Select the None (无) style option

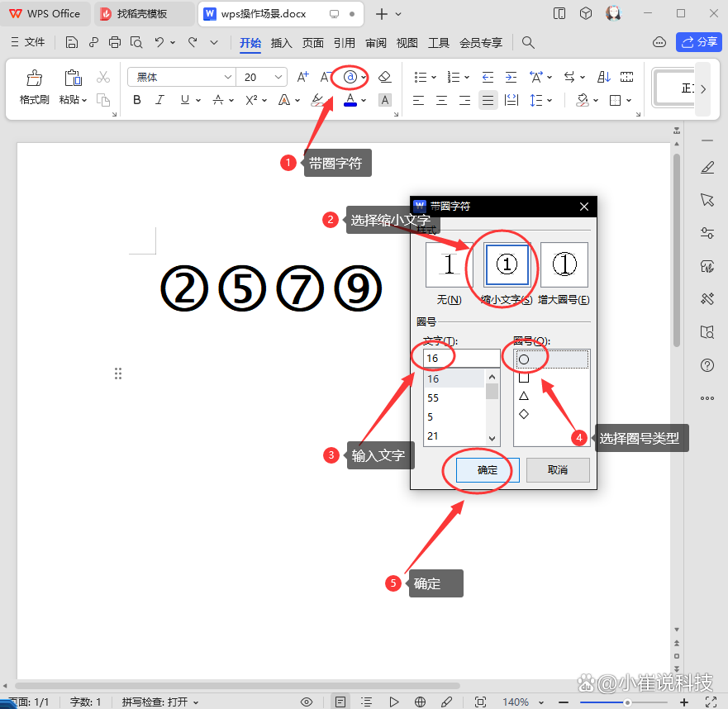click(x=449, y=264)
